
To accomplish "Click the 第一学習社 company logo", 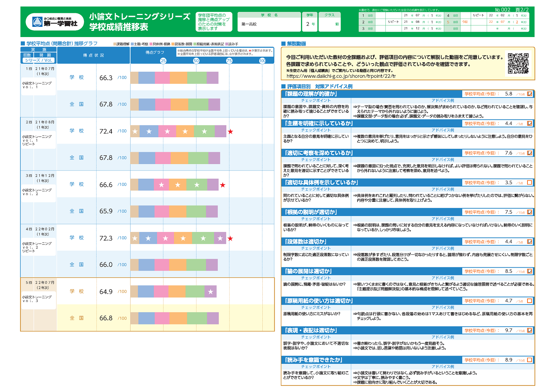I will point(55,22).
